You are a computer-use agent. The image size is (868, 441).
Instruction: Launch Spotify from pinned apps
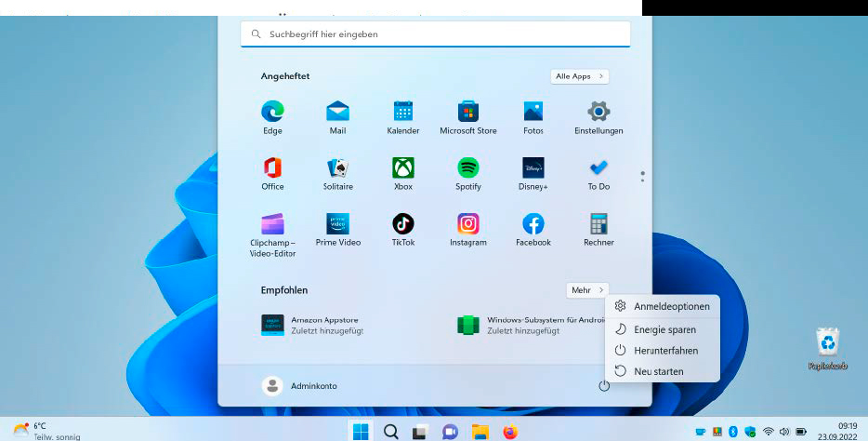468,168
